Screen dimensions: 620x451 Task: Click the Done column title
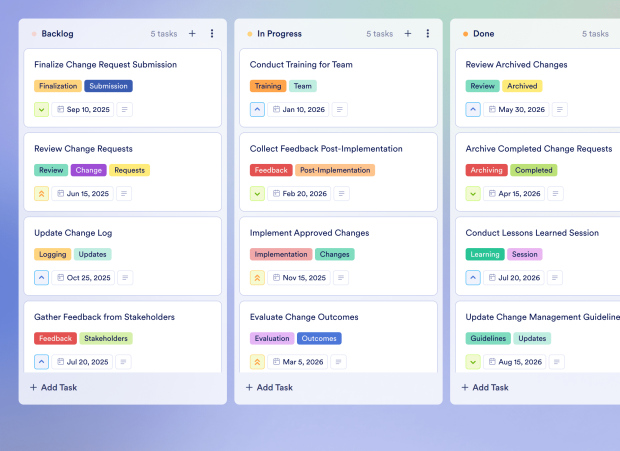pyautogui.click(x=483, y=33)
